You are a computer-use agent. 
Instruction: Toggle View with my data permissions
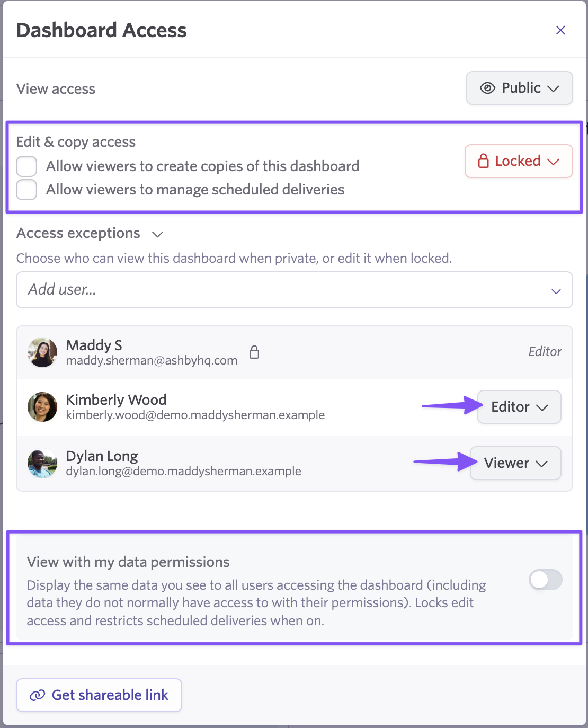(546, 580)
